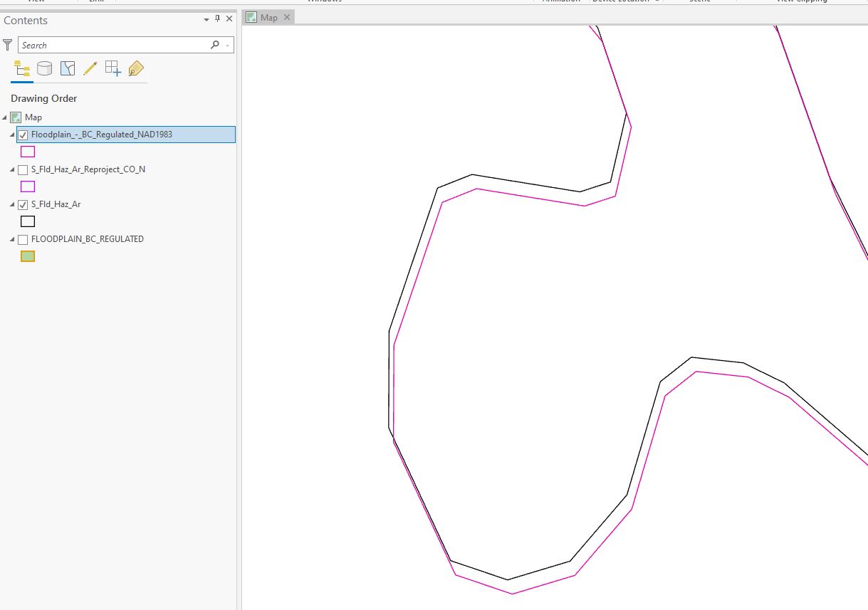Select the Floodplain_-_BC_Regulated_NAD1983 layer name
The height and width of the screenshot is (610, 868).
[102, 135]
